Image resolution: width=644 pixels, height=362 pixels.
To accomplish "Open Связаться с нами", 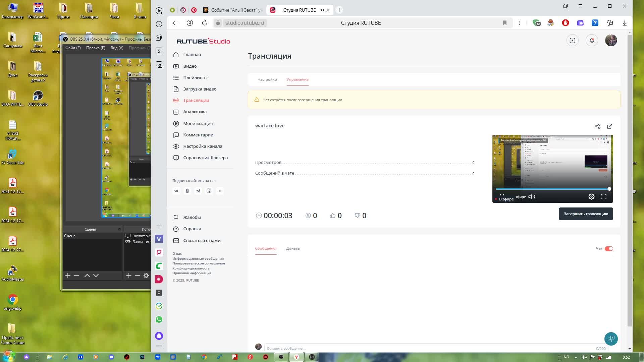I will pos(202,241).
